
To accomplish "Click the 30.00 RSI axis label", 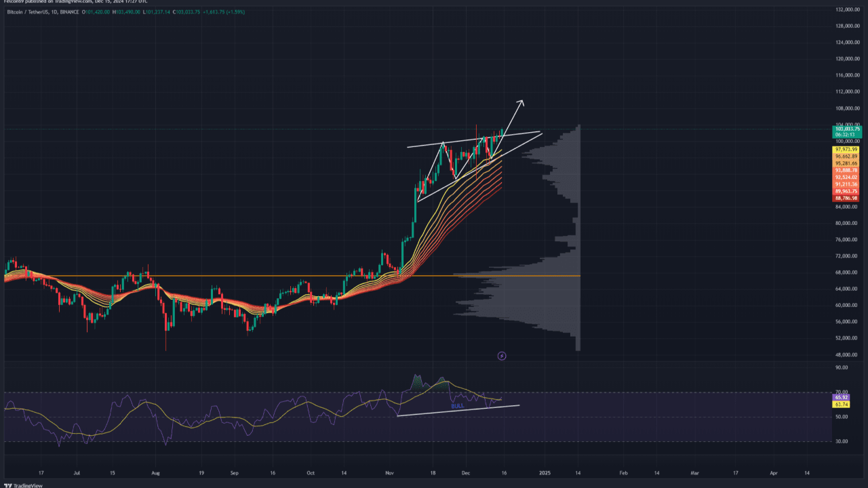I will click(841, 441).
